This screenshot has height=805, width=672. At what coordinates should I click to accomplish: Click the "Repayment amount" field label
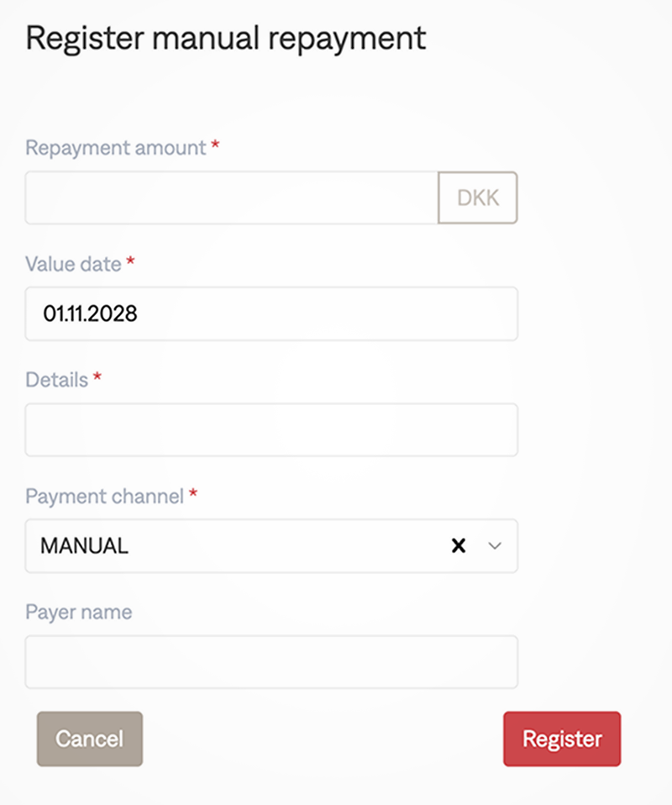[116, 148]
